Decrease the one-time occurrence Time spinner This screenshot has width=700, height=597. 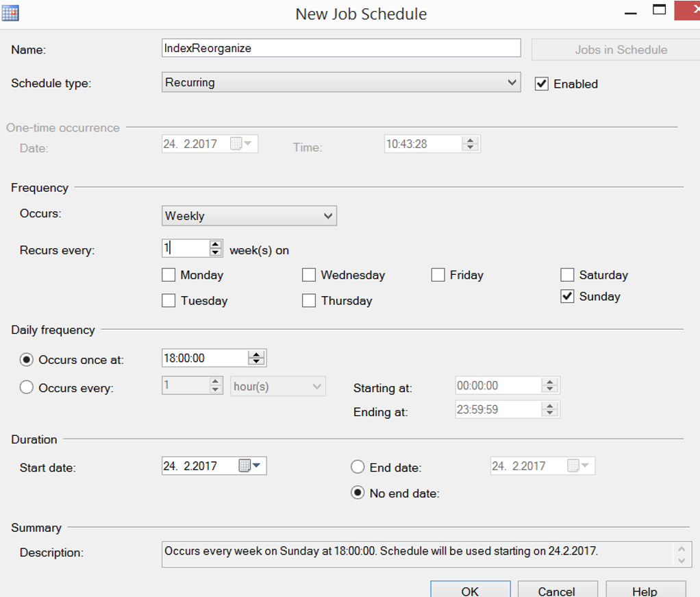coord(470,148)
